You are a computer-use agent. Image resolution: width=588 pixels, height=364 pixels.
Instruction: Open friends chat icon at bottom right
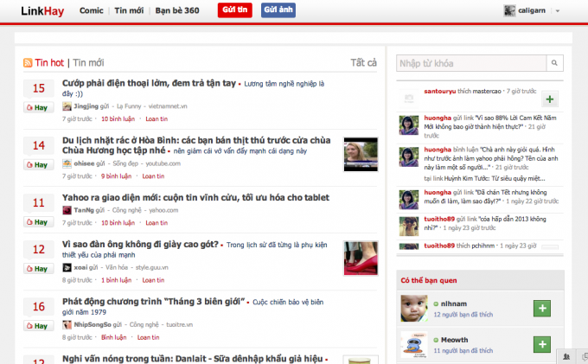pyautogui.click(x=566, y=357)
